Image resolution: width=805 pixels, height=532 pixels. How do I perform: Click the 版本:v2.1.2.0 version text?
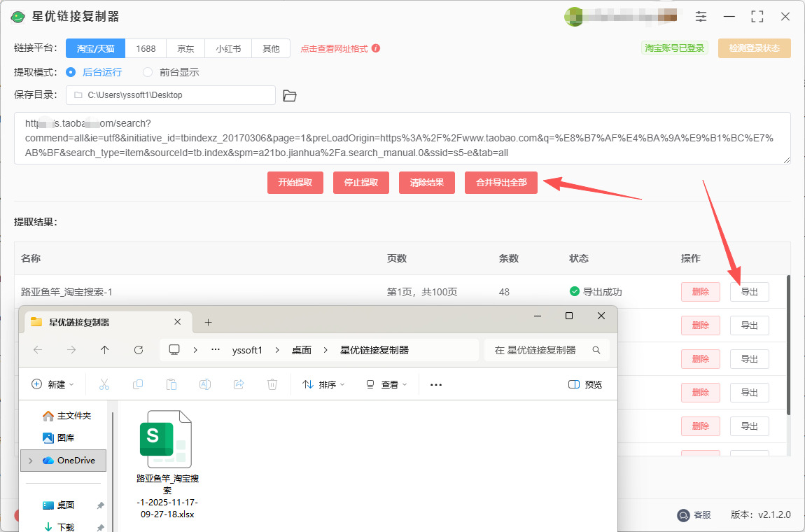(761, 514)
